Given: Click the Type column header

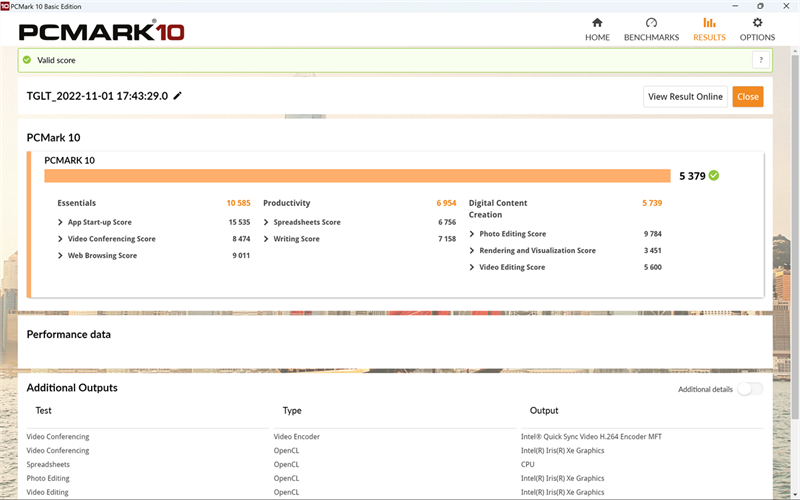Looking at the screenshot, I should (x=292, y=410).
